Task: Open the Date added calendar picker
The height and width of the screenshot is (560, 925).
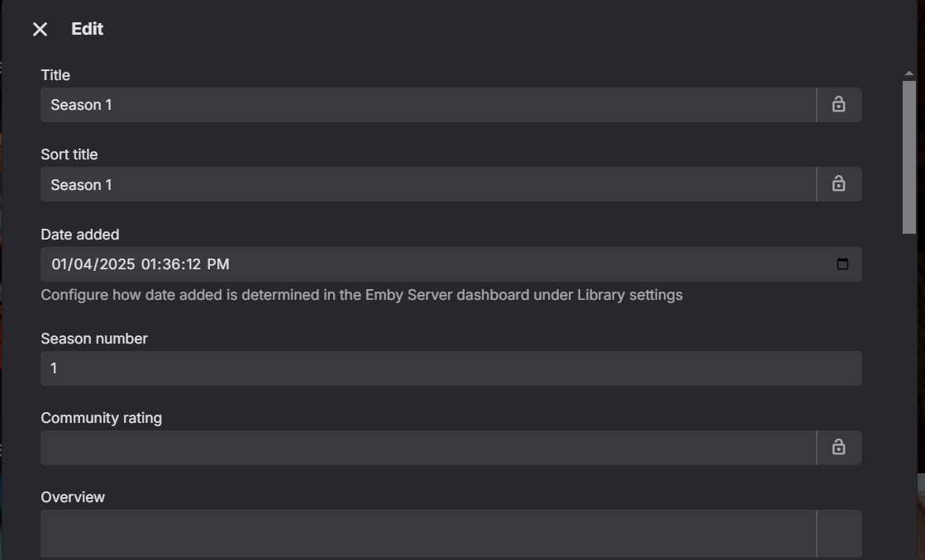Action: [842, 264]
